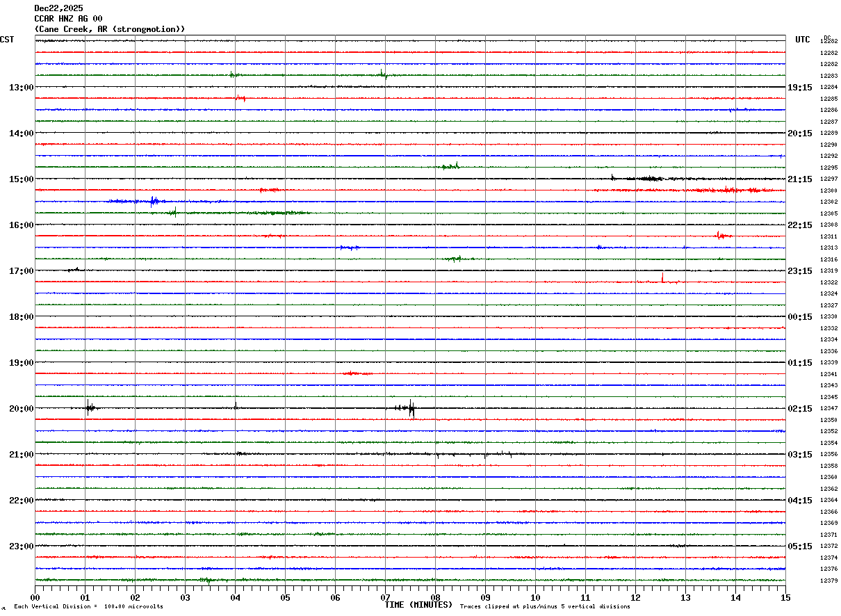The image size is (841, 616).
Task: Click the blue burst on the trace above 16:00
Action: tap(154, 202)
